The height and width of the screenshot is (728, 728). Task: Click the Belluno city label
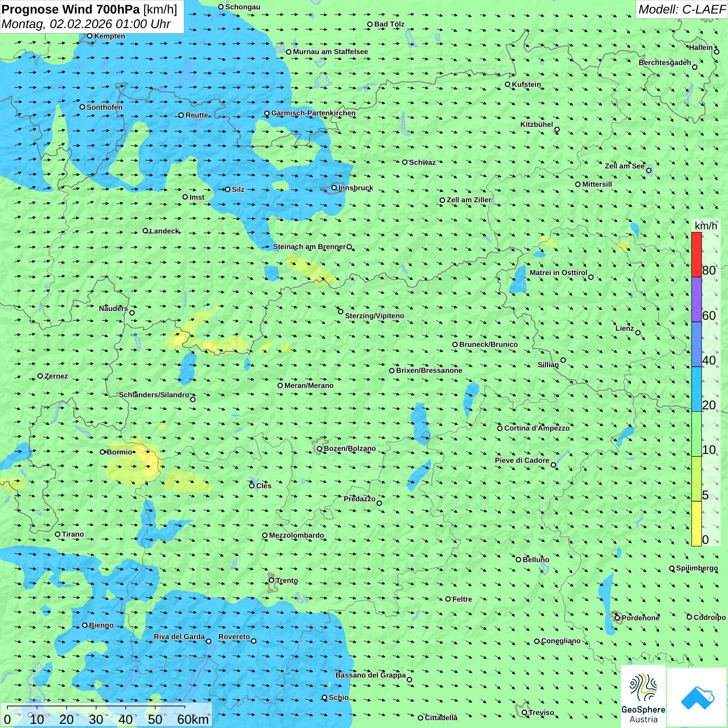[536, 560]
